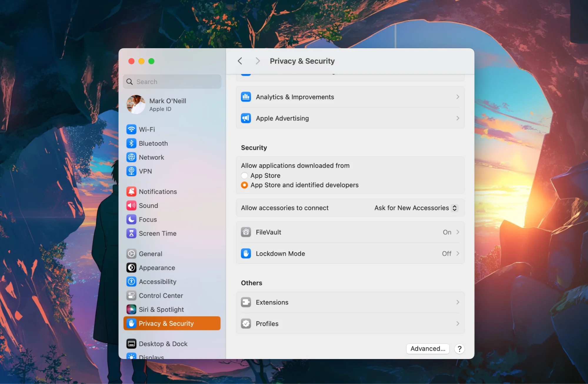This screenshot has width=588, height=384.
Task: Click the Lockdown Mode shield icon
Action: (x=246, y=253)
